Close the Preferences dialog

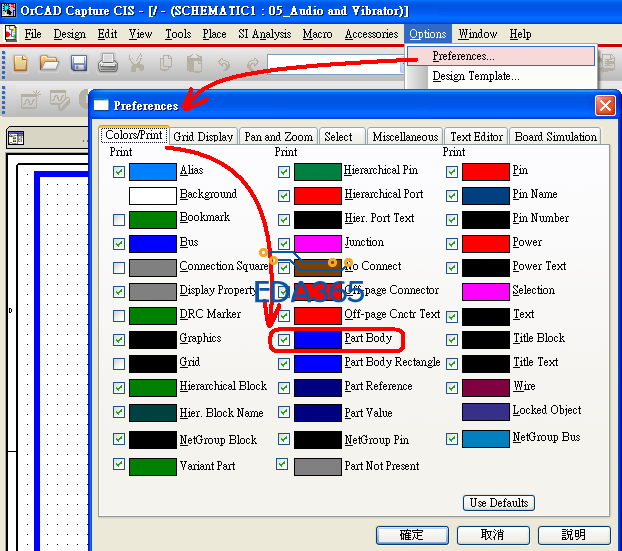605,106
